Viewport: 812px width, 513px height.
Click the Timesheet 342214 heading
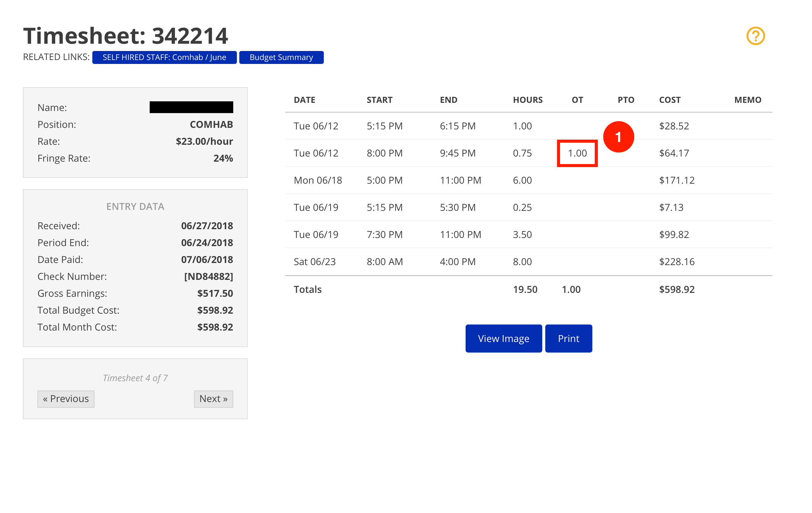click(126, 36)
